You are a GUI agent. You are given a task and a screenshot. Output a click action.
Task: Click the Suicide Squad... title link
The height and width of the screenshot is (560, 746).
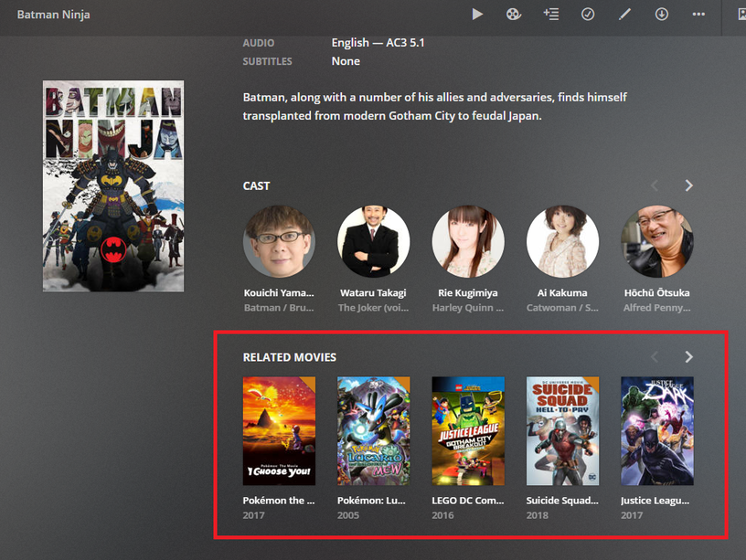[562, 500]
